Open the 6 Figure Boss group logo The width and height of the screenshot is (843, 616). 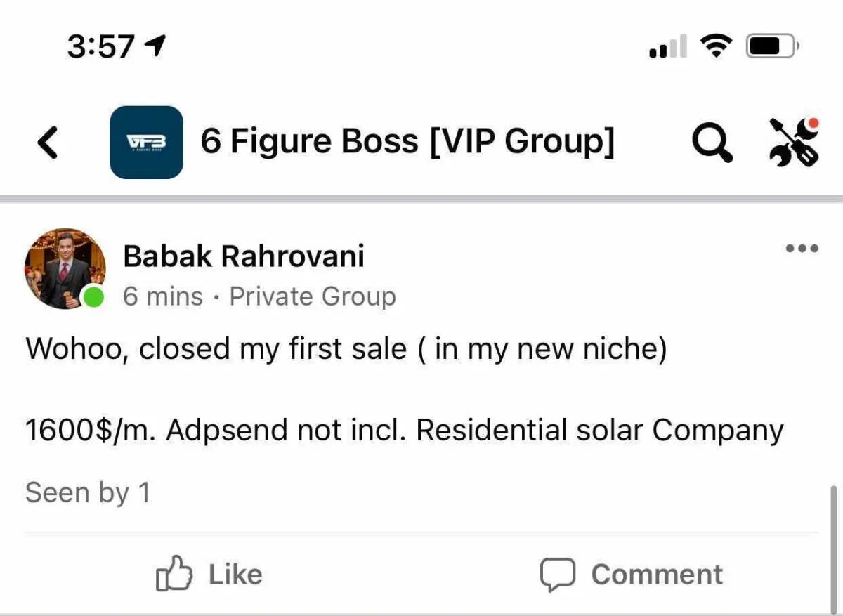[146, 142]
